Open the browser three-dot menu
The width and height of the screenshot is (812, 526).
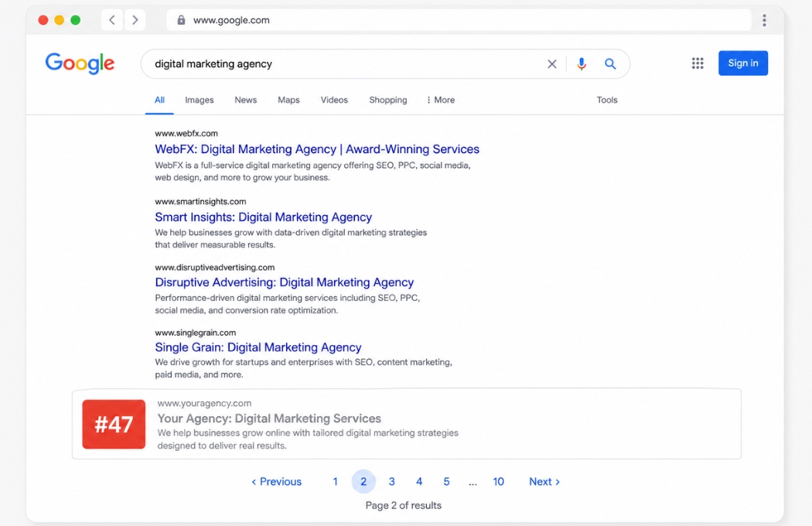click(x=764, y=20)
